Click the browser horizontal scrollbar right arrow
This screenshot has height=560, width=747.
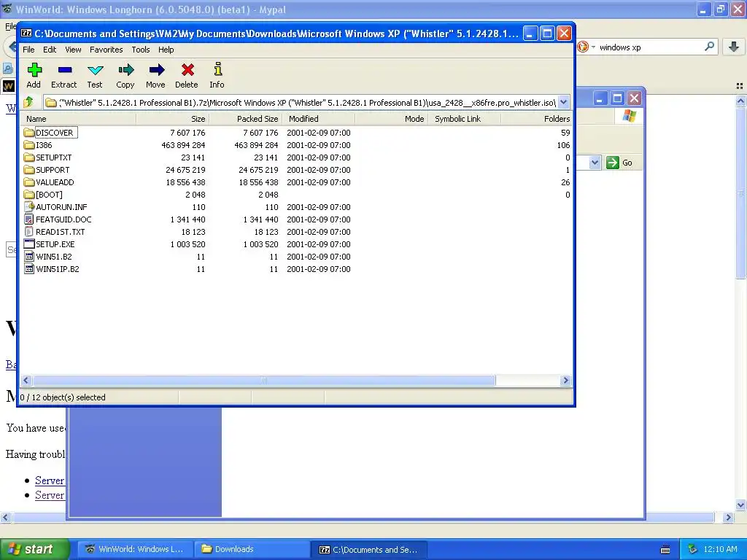click(728, 517)
